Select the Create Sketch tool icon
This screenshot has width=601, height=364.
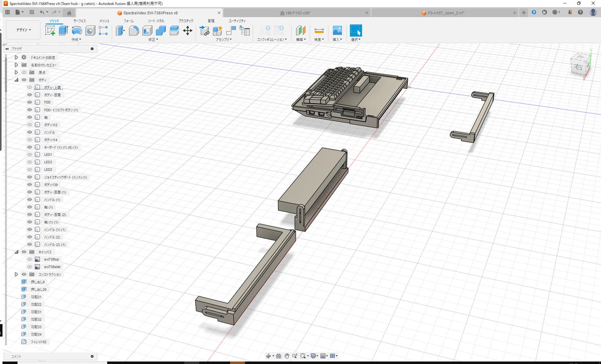pos(50,31)
